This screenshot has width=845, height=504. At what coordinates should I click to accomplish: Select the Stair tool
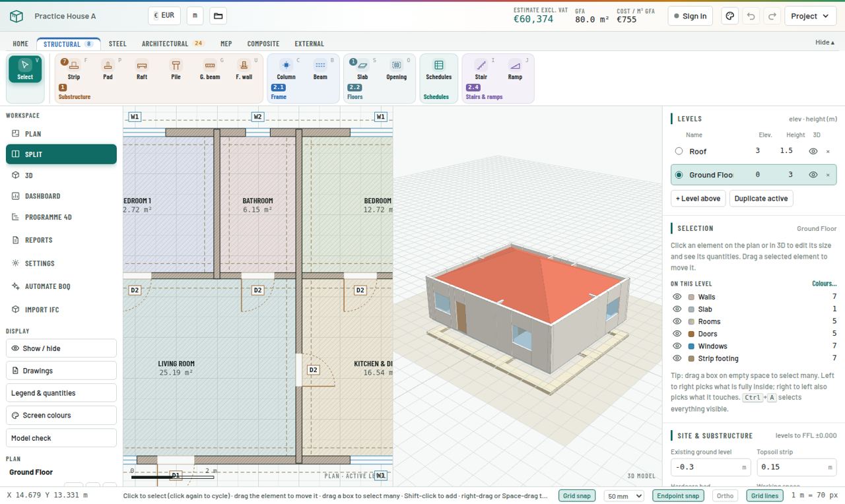coord(481,69)
